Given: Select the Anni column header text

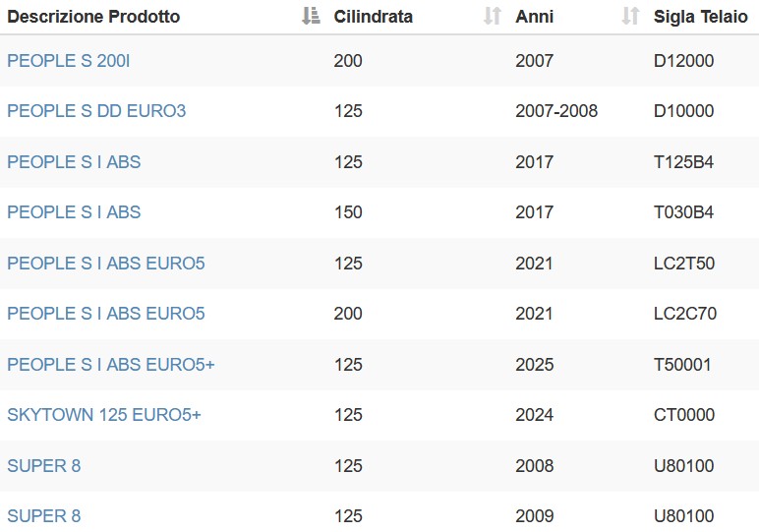Looking at the screenshot, I should [x=535, y=17].
